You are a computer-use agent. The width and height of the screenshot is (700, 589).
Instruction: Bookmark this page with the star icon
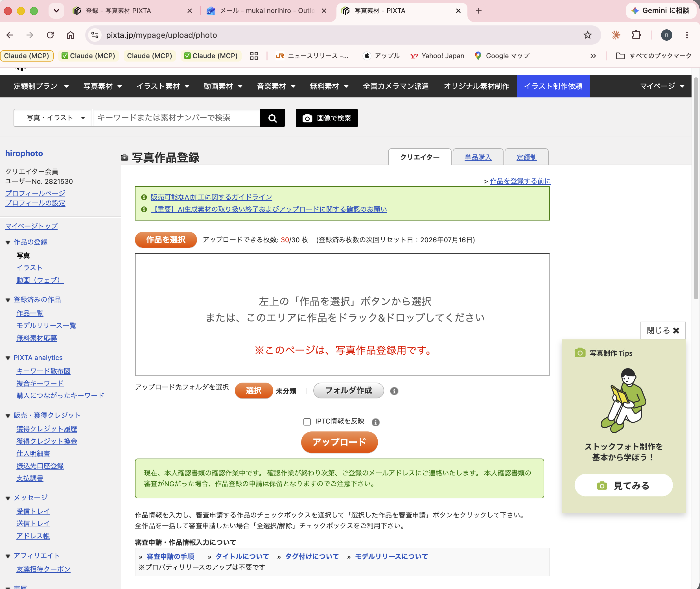(587, 35)
